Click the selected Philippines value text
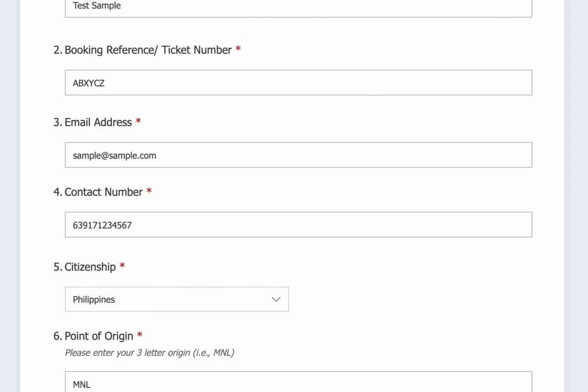Viewport: 588px width, 392px height. point(94,299)
